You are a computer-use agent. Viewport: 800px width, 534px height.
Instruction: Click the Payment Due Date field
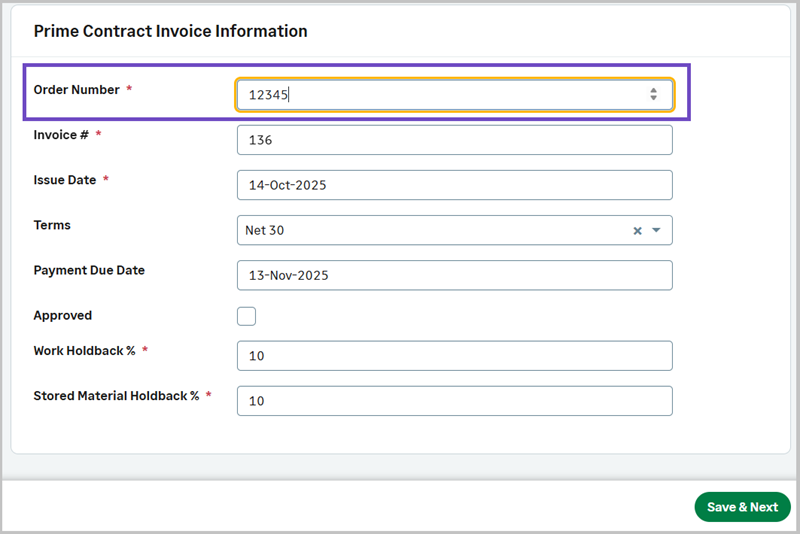[x=454, y=276]
